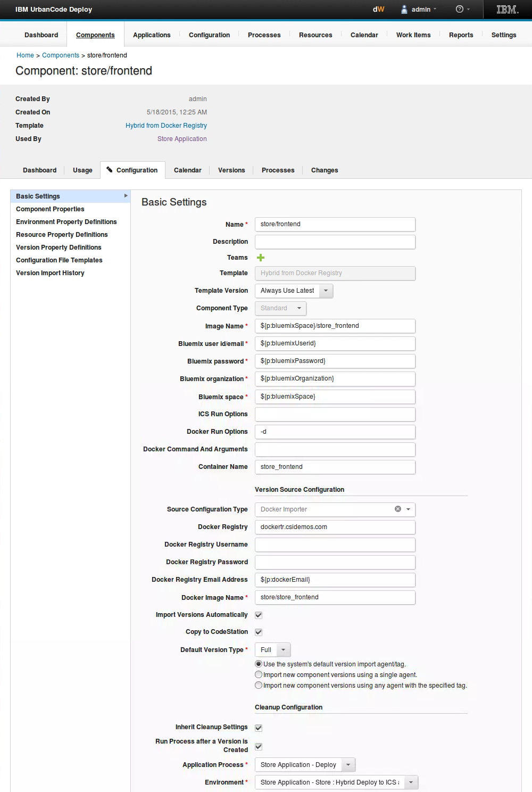The width and height of the screenshot is (532, 792).
Task: Select import using any agent with specified tag
Action: (259, 685)
